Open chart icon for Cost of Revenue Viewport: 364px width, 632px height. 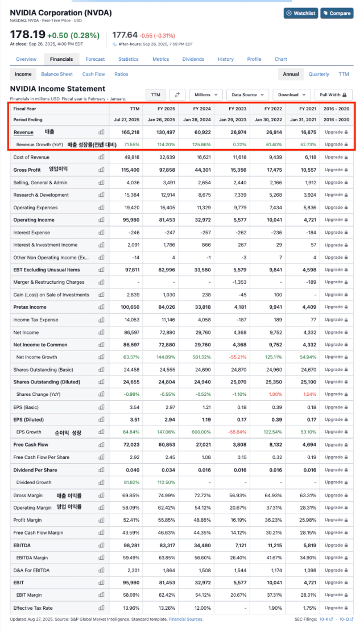pyautogui.click(x=101, y=157)
